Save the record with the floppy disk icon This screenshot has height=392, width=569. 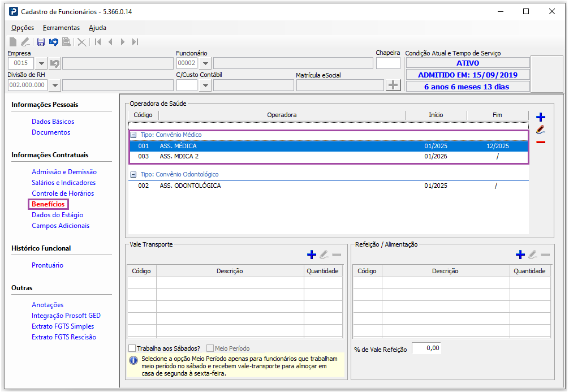tap(41, 42)
